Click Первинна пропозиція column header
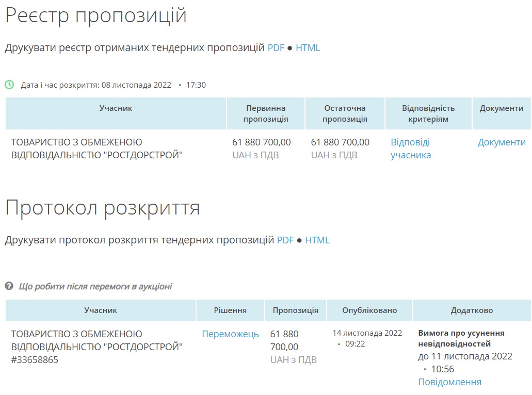The height and width of the screenshot is (395, 532). tap(266, 113)
